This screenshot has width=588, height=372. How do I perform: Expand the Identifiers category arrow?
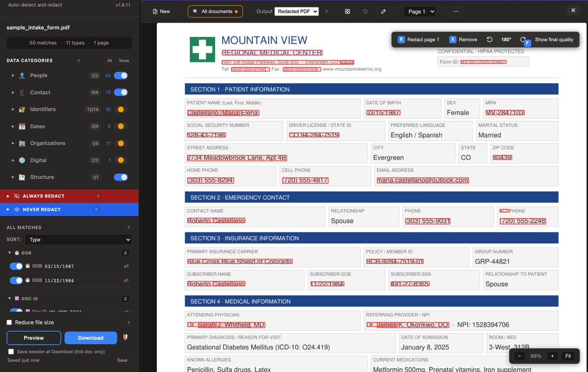tap(13, 109)
